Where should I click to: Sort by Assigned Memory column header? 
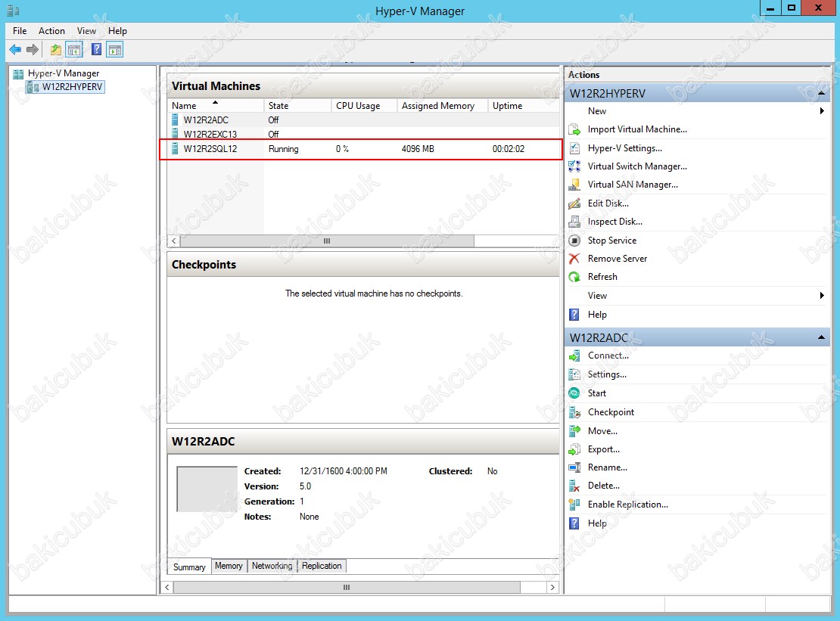(x=443, y=105)
